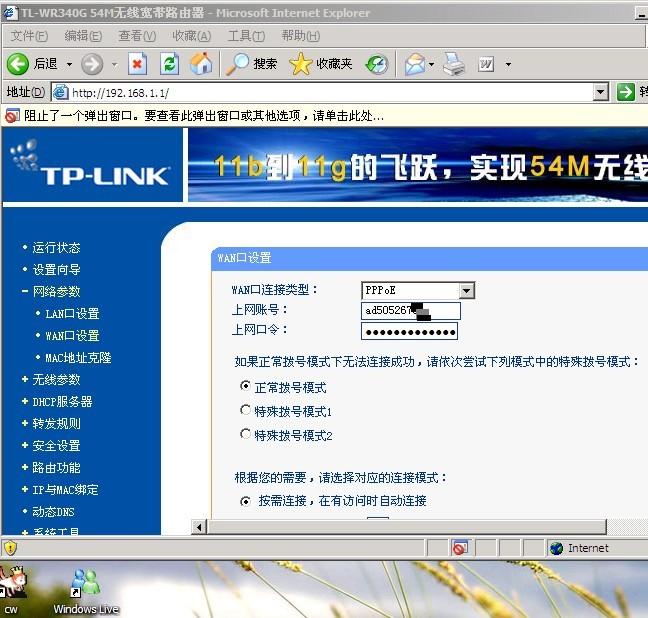The height and width of the screenshot is (618, 648).
Task: Click the green Go arrow button
Action: coord(625,92)
